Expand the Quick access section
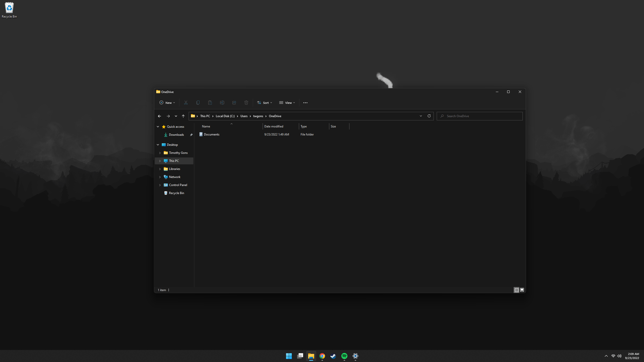644x362 pixels. coord(158,126)
